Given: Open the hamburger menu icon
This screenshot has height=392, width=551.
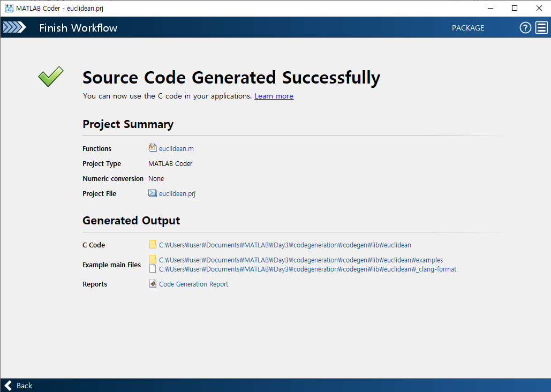Looking at the screenshot, I should pyautogui.click(x=541, y=28).
